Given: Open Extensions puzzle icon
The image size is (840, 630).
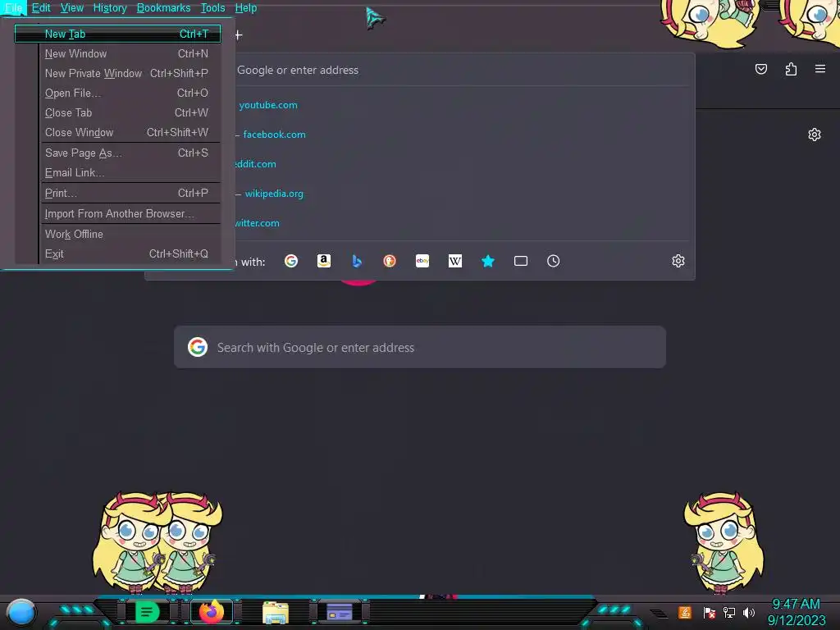Looking at the screenshot, I should pos(791,69).
